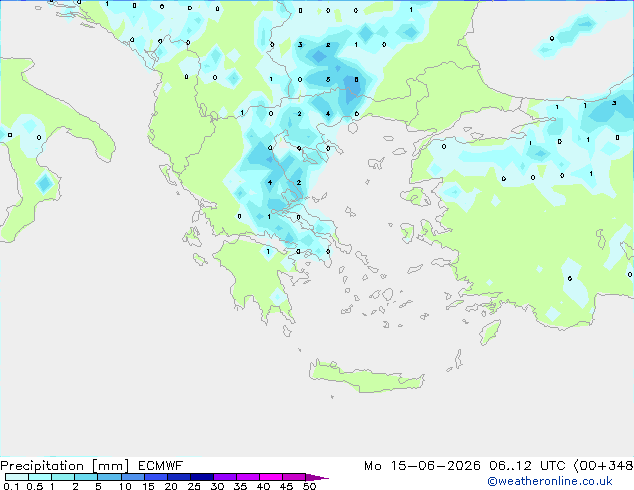Click the '0.1' legend scale label
634x490 pixels.
click(x=11, y=486)
